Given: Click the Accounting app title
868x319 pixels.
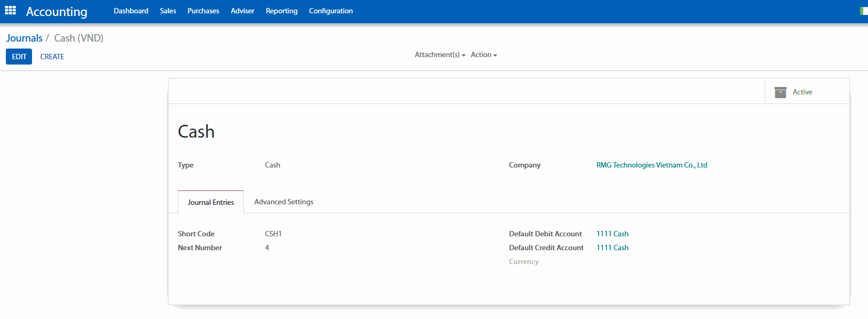Looking at the screenshot, I should 57,12.
